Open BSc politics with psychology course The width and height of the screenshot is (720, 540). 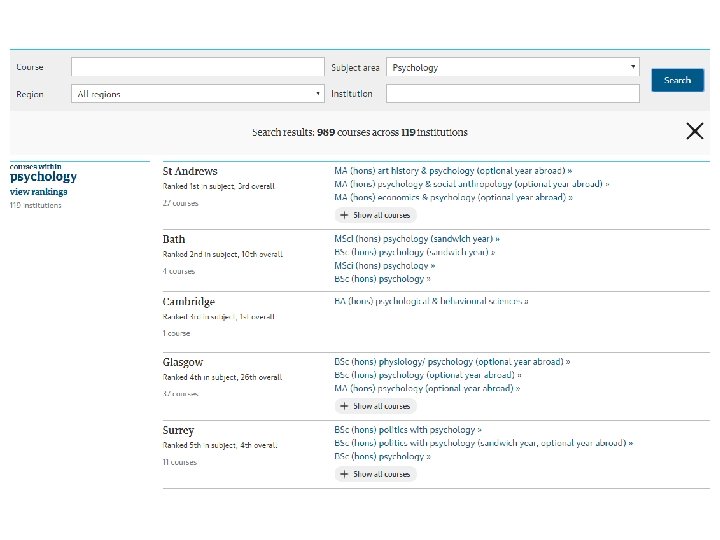click(407, 430)
